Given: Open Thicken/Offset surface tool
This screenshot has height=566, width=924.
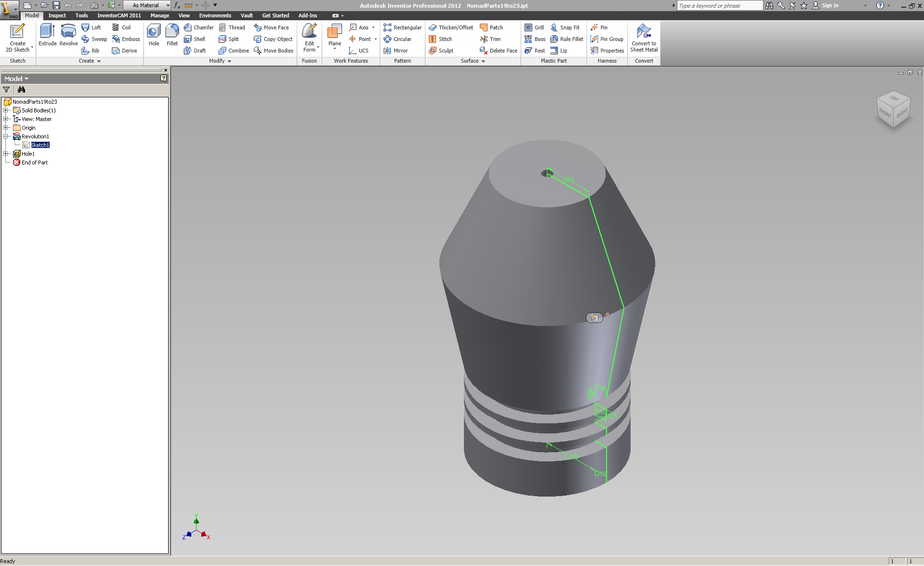Looking at the screenshot, I should [451, 27].
